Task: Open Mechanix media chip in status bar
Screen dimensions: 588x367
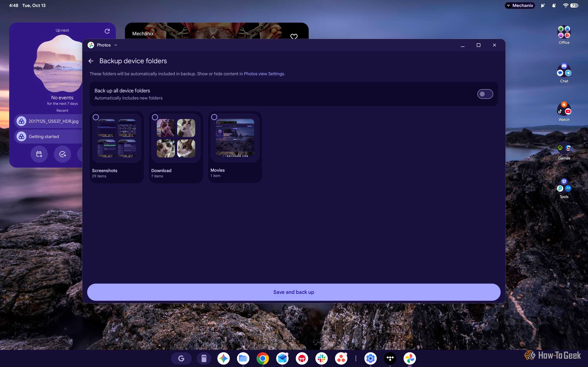Action: [520, 5]
